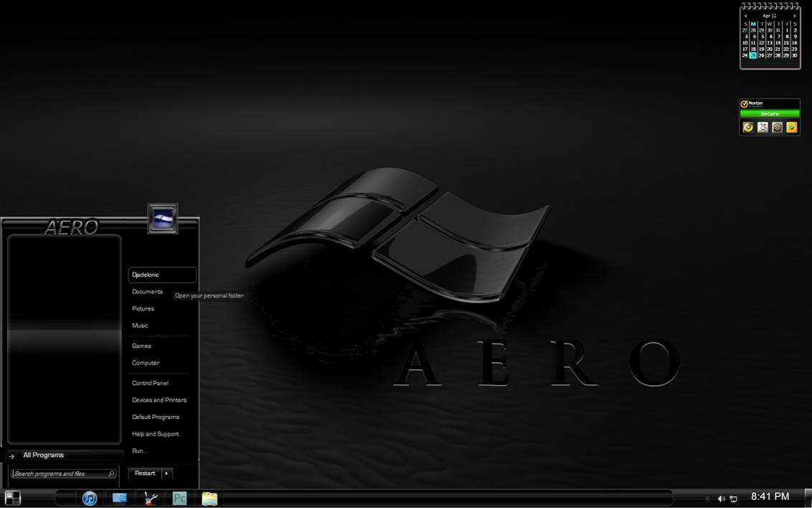Click the Pc application taskbar icon
Screen dimensions: 812x508
coord(179,498)
